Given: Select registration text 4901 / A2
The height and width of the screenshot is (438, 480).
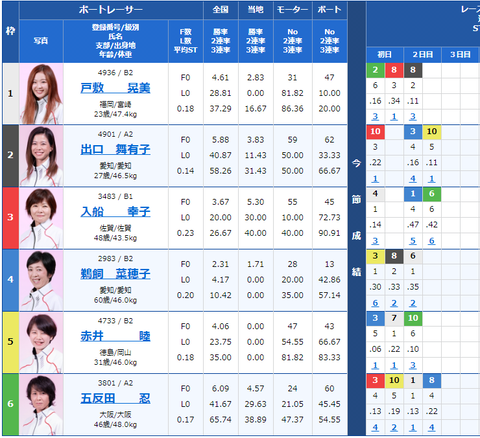Looking at the screenshot, I should (115, 134).
